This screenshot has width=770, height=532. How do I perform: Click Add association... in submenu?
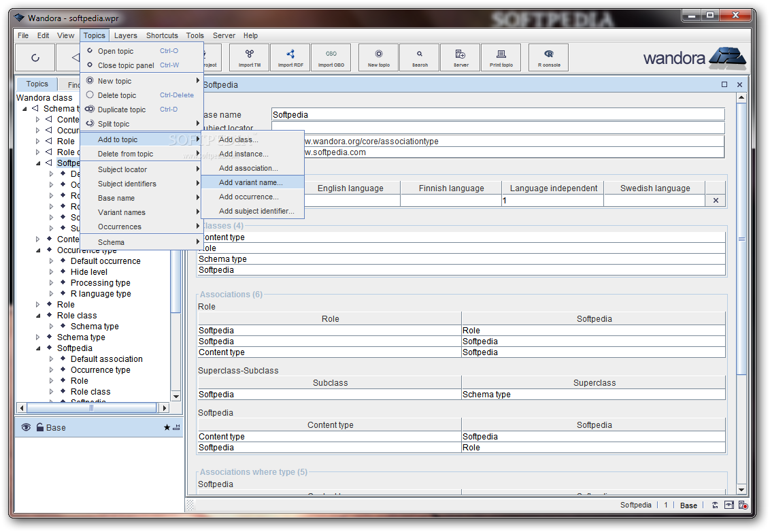253,168
